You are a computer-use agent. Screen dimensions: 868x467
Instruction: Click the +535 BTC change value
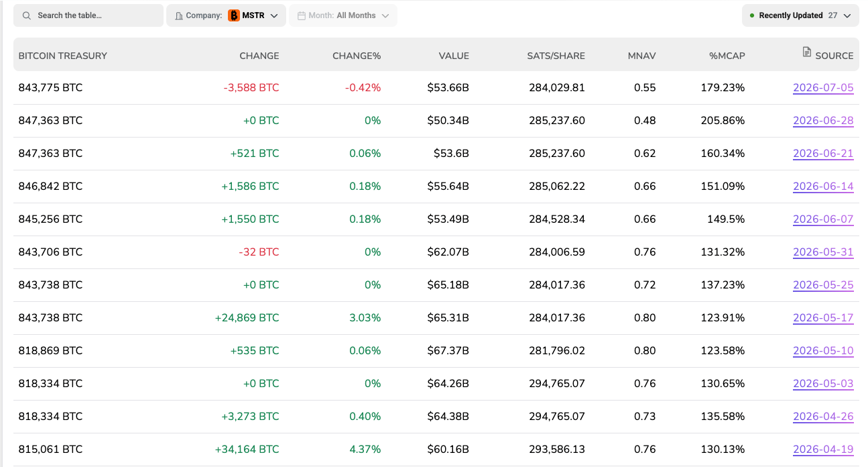(255, 351)
